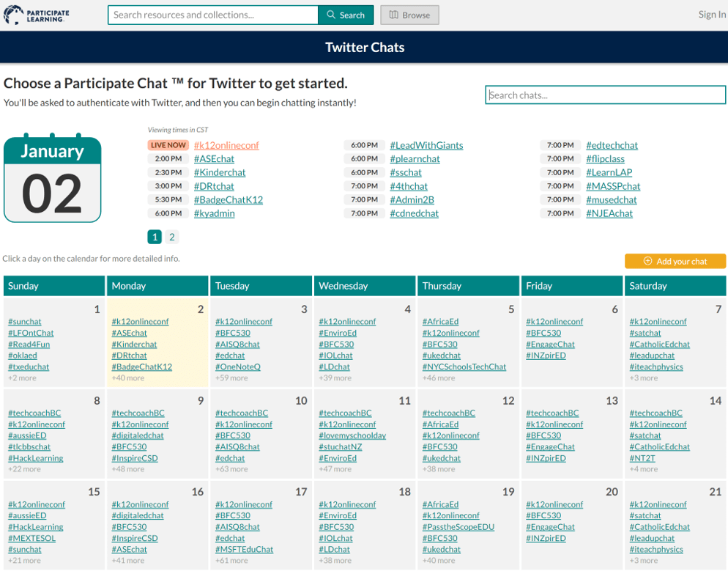Click the January 02 calendar date icon
728x571 pixels.
(53, 178)
